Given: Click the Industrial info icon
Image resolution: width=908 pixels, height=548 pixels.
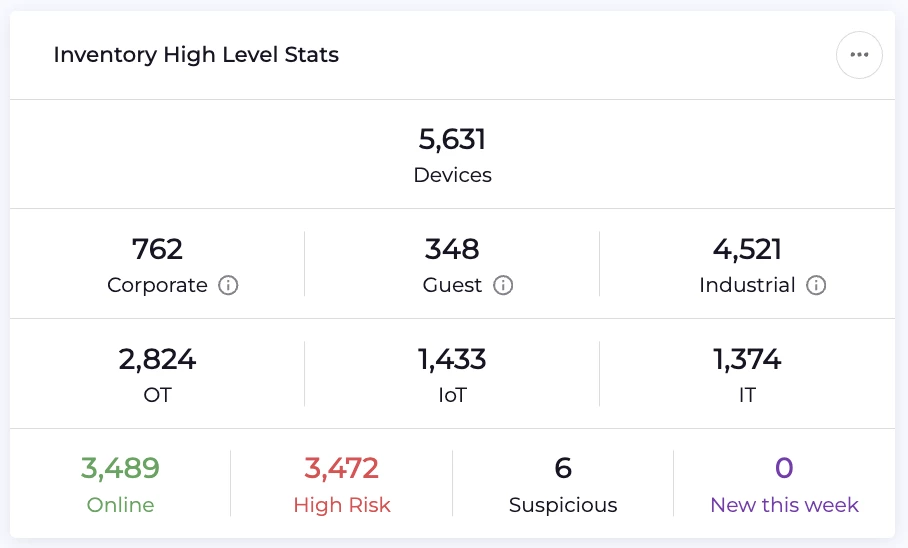Looking at the screenshot, I should pos(816,286).
